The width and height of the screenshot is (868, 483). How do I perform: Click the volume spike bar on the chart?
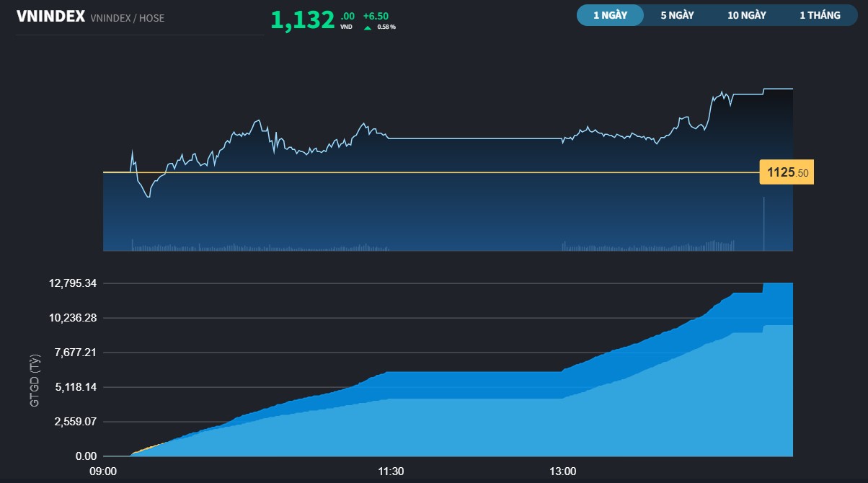click(x=763, y=223)
